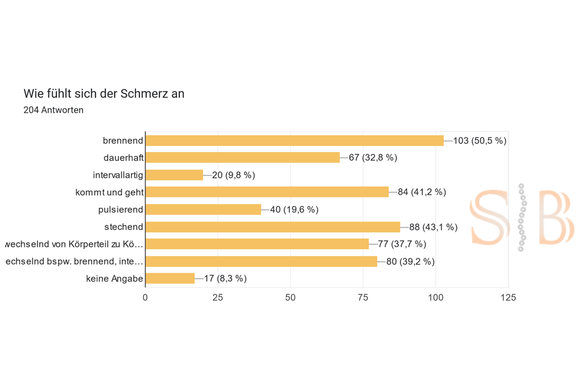Click the 'intervallartig' bar
Viewport: 577px width, 392px height.
pyautogui.click(x=174, y=175)
